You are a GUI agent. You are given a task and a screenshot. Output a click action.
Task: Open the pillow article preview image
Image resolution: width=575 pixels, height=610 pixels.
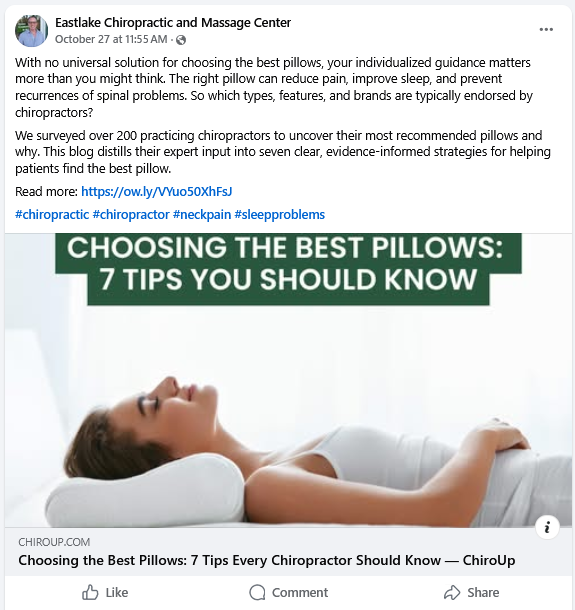[288, 380]
